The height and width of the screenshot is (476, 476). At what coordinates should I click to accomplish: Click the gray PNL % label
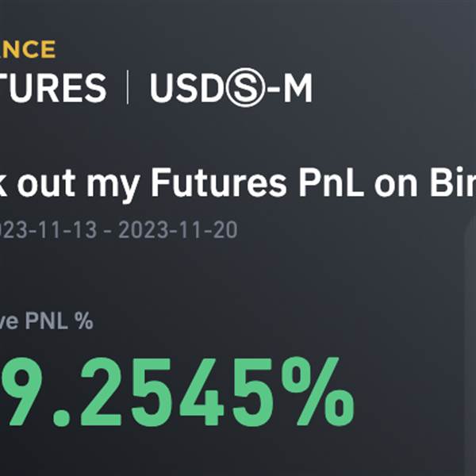47,321
